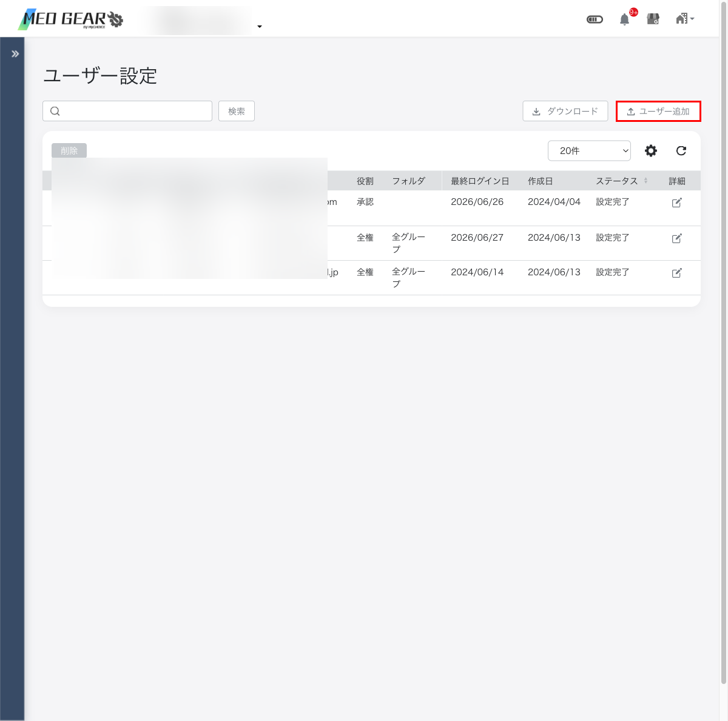Open the notifications bell

point(624,19)
